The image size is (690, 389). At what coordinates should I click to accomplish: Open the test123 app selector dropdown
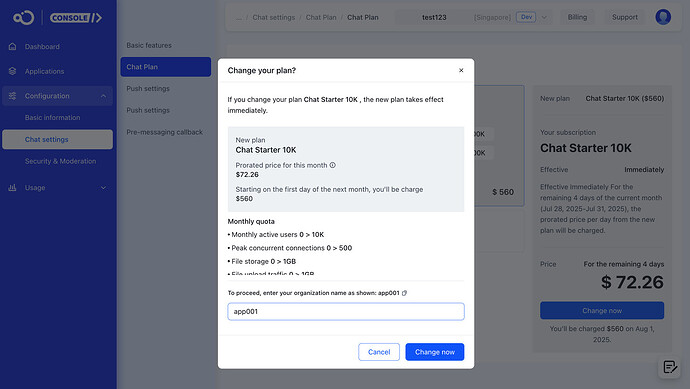click(x=473, y=17)
